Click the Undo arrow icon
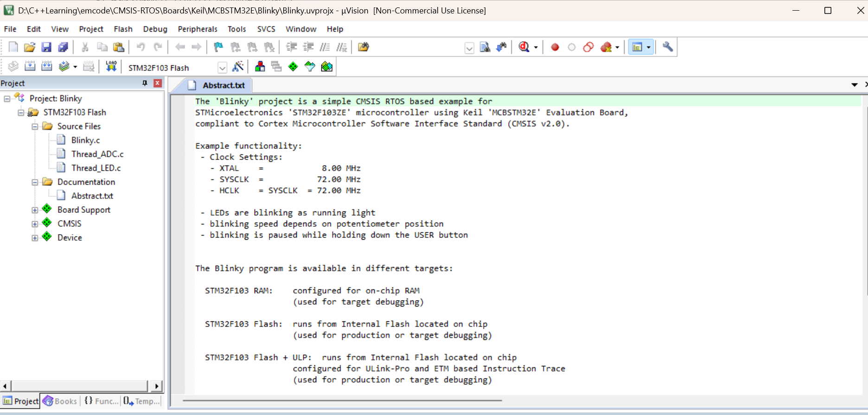This screenshot has height=415, width=868. 141,47
